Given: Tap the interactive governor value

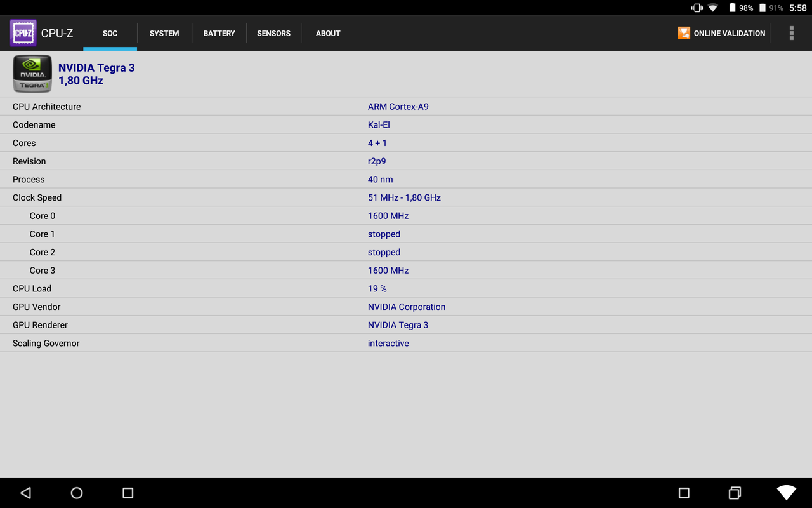Looking at the screenshot, I should click(x=388, y=344).
